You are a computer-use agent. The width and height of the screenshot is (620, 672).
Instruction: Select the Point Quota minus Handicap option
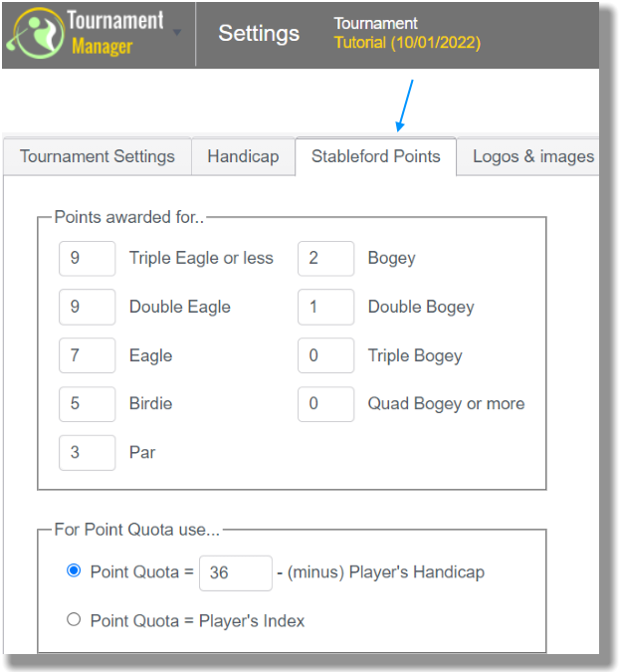pyautogui.click(x=74, y=570)
